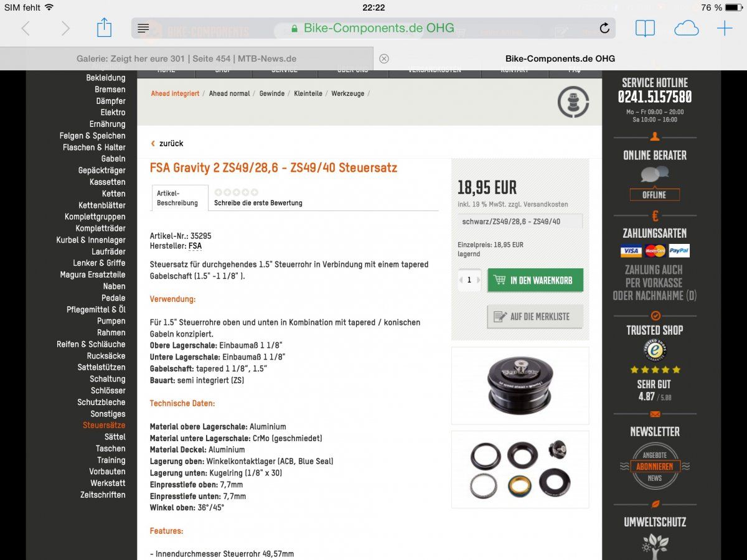Rate the product using the empty stars
The width and height of the screenshot is (747, 560).
tap(236, 192)
